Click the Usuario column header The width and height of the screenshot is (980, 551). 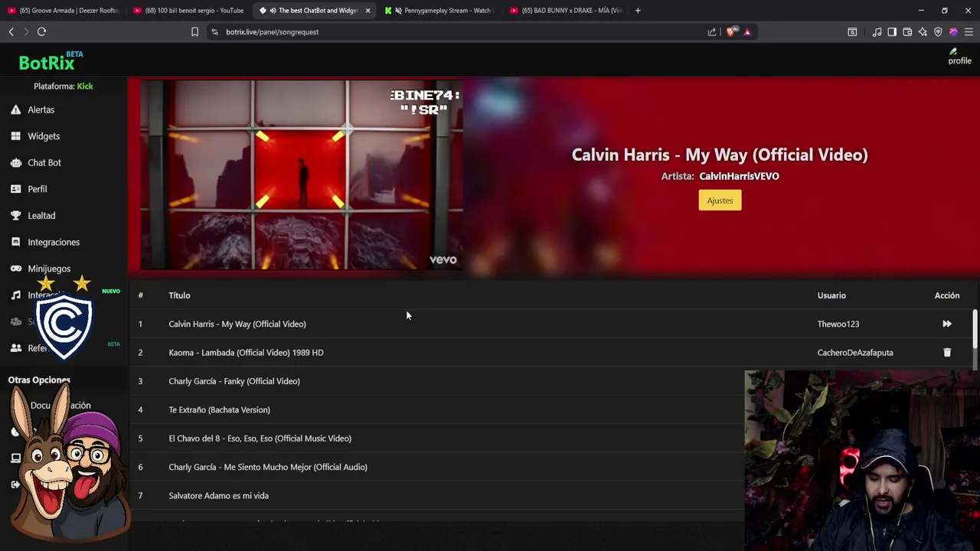pos(831,295)
